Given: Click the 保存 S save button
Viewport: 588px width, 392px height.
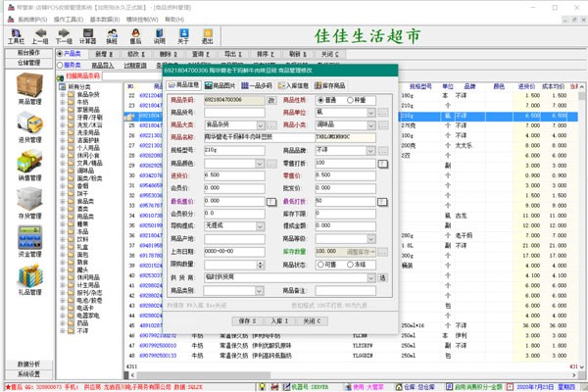Looking at the screenshot, I should coord(248,321).
